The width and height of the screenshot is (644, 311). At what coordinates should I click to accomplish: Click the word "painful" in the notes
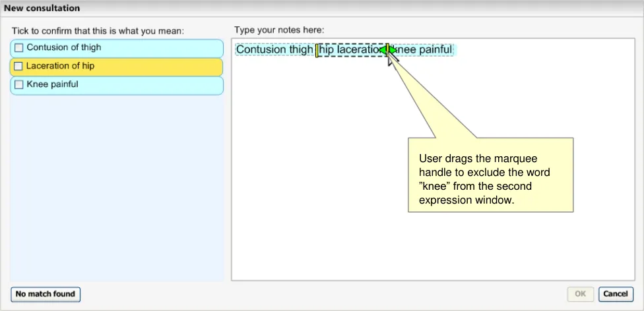point(435,50)
